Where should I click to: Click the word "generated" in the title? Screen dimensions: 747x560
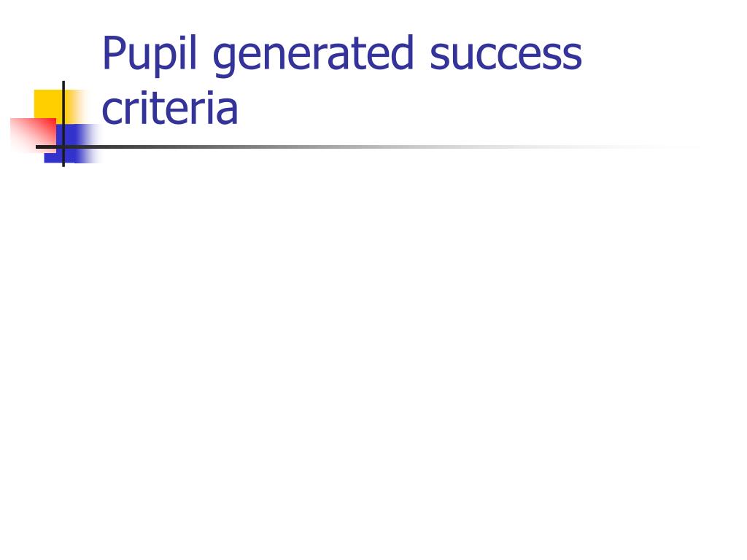[x=313, y=55]
